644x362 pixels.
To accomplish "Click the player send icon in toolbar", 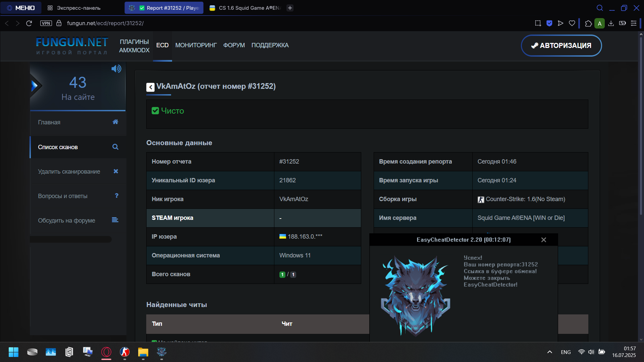I will [x=560, y=23].
